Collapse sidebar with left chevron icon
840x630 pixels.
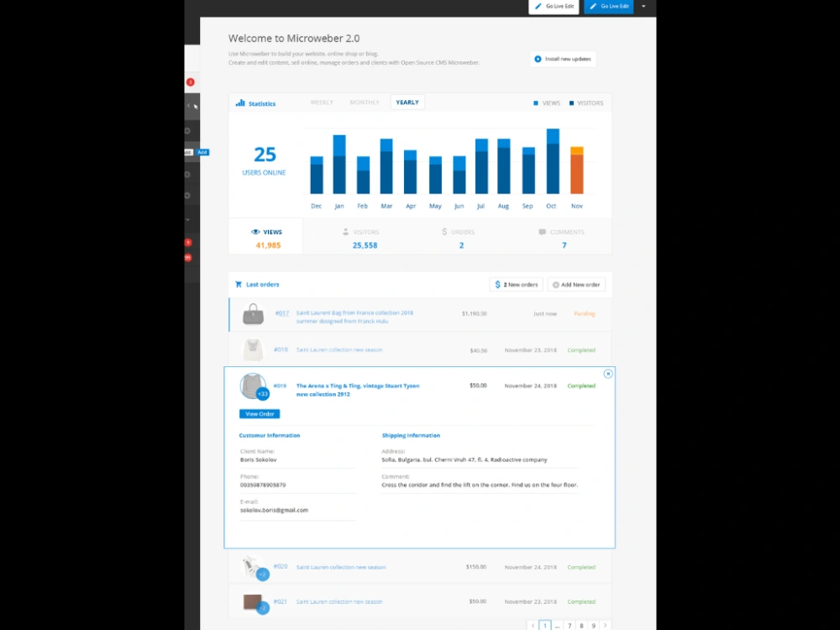(188, 106)
